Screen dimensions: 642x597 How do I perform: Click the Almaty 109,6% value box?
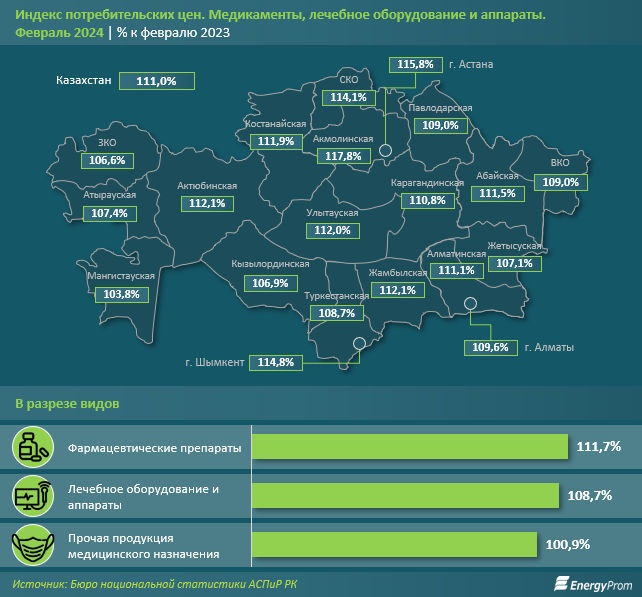487,347
